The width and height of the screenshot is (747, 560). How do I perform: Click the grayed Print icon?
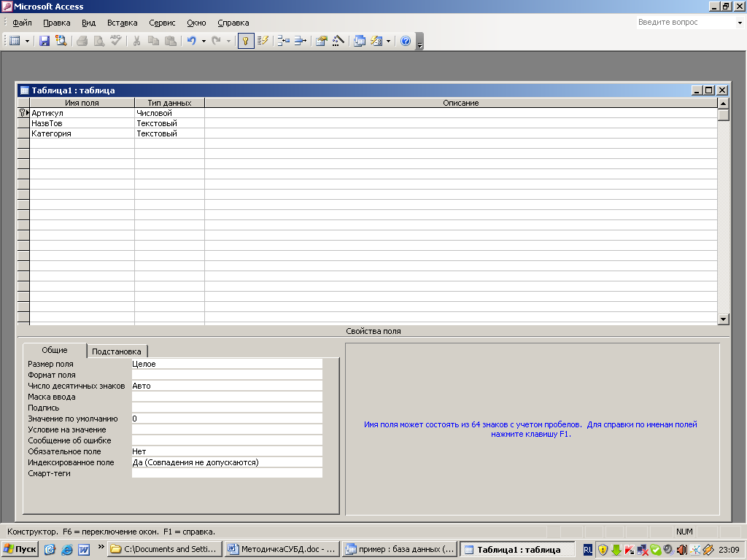click(x=82, y=41)
